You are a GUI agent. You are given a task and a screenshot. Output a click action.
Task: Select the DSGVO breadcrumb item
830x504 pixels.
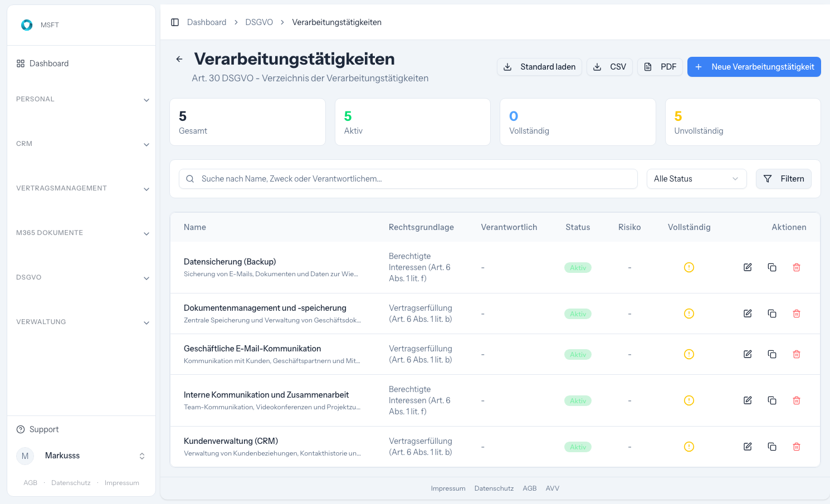click(259, 22)
